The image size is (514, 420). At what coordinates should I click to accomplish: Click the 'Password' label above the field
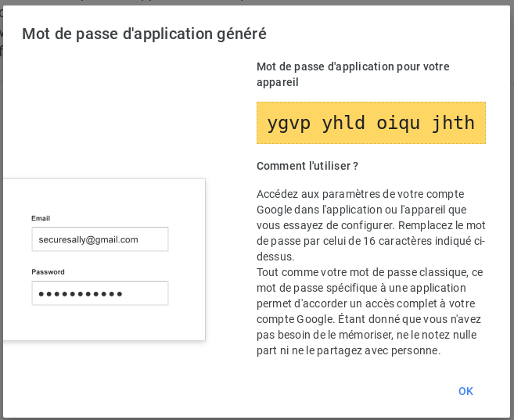48,272
